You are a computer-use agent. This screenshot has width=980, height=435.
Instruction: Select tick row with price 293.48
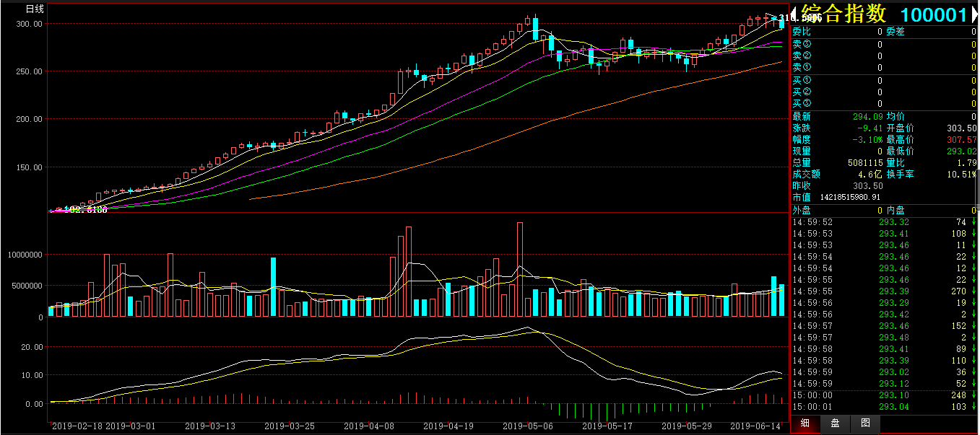(884, 338)
